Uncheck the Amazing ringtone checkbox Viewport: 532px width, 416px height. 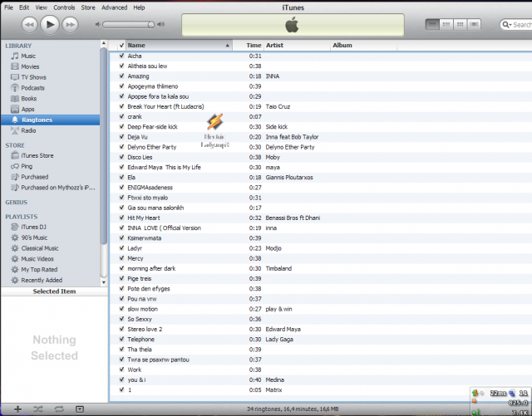coord(121,76)
